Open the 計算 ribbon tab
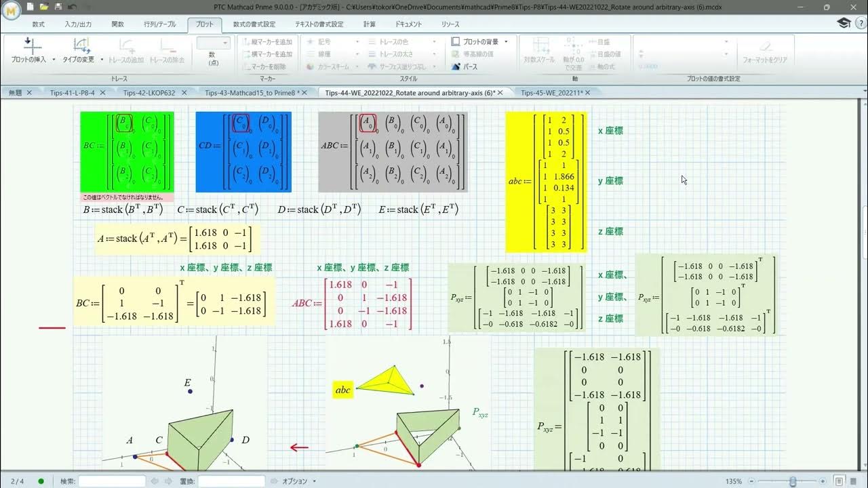868x488 pixels. pos(369,24)
